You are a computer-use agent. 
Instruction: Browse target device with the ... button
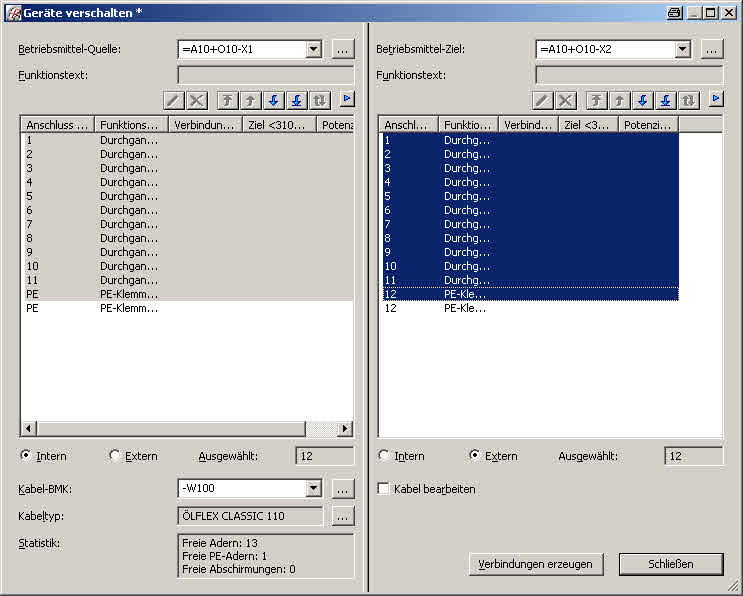712,49
